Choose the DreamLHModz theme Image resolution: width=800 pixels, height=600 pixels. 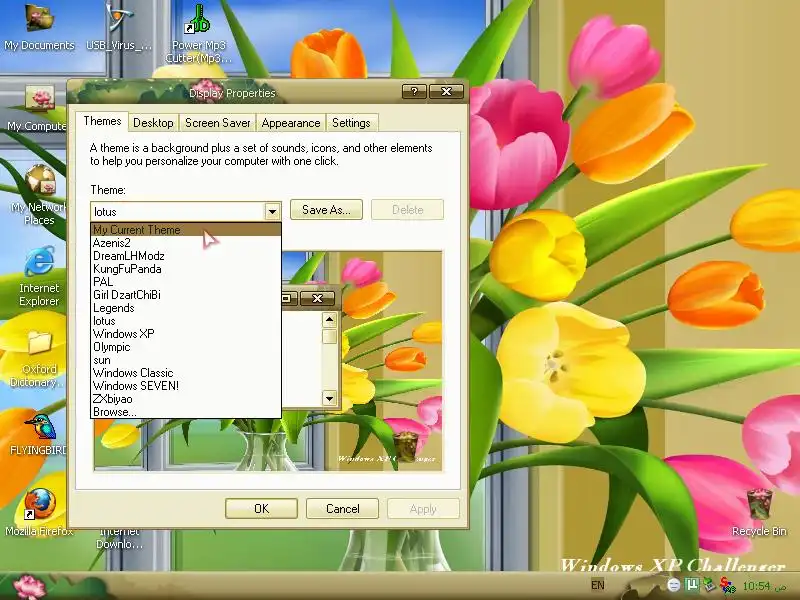coord(186,256)
